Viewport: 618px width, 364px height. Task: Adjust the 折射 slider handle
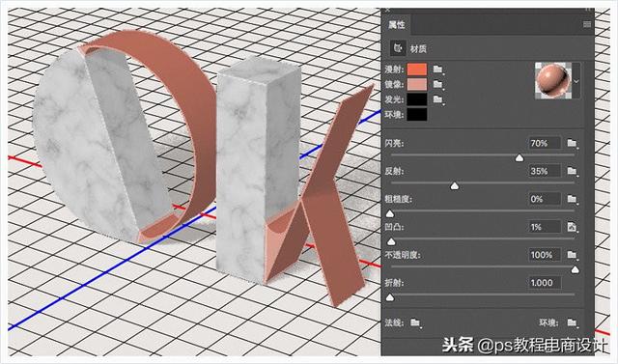pos(390,297)
